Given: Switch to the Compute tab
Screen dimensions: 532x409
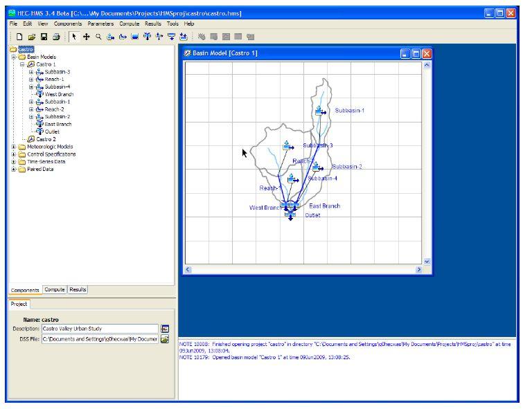Looking at the screenshot, I should click(x=55, y=290).
